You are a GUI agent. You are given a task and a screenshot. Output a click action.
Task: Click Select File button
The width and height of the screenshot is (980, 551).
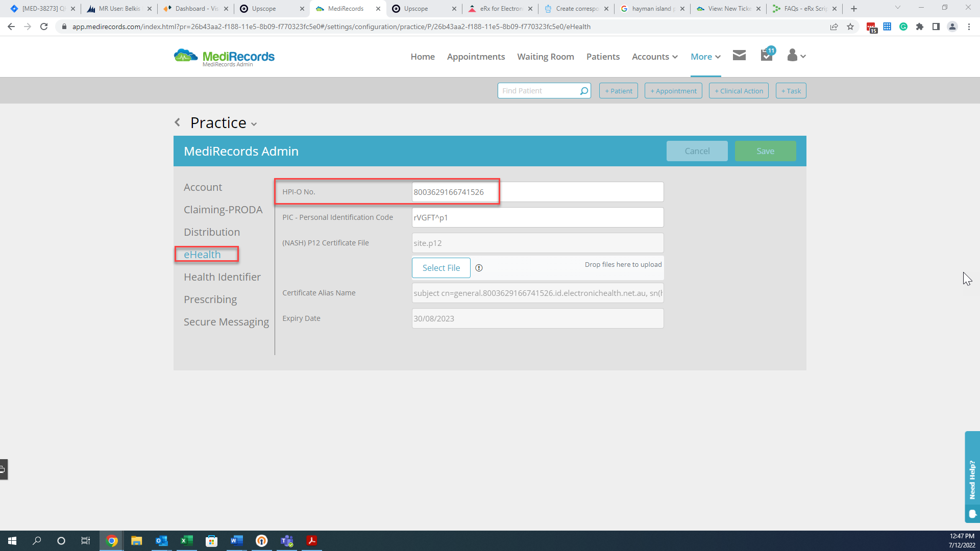coord(441,268)
